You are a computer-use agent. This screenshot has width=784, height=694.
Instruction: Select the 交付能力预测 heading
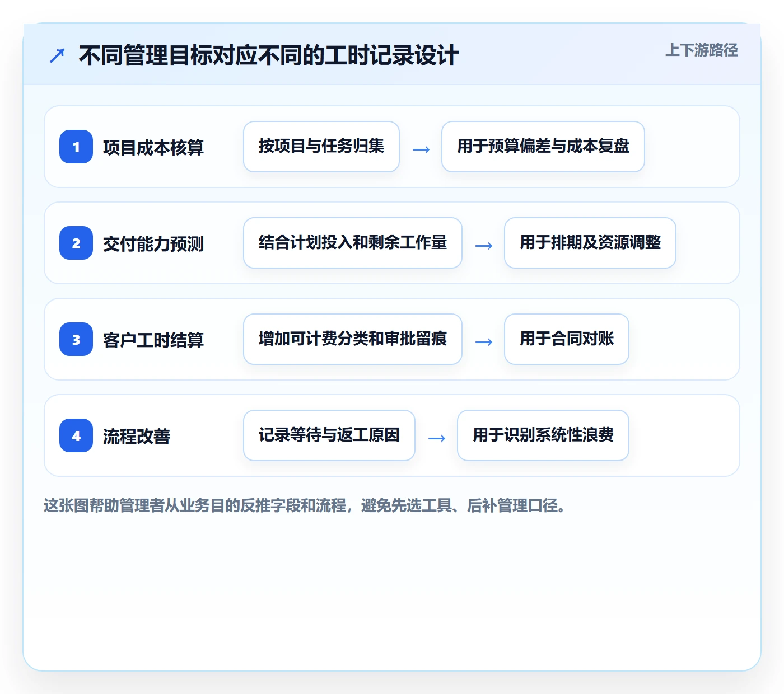coord(153,243)
